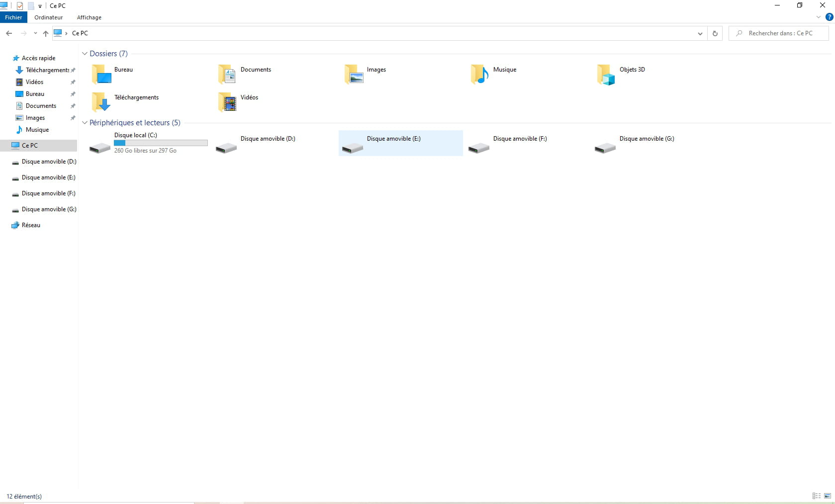Select Images in the navigation pane
The width and height of the screenshot is (835, 504).
[35, 118]
